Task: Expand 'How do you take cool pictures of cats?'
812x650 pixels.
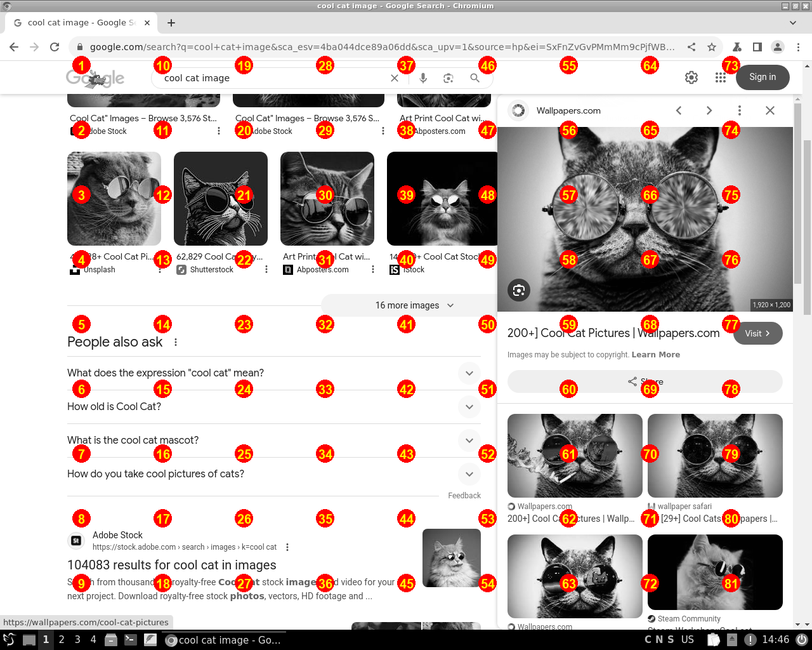Action: tap(469, 474)
